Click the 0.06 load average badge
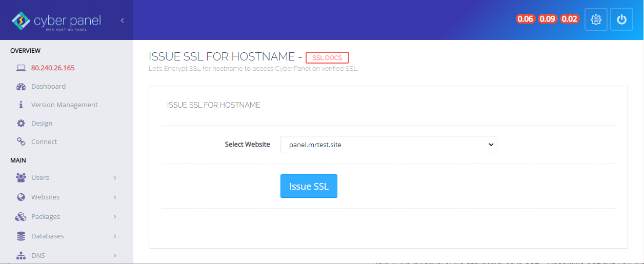 [526, 19]
